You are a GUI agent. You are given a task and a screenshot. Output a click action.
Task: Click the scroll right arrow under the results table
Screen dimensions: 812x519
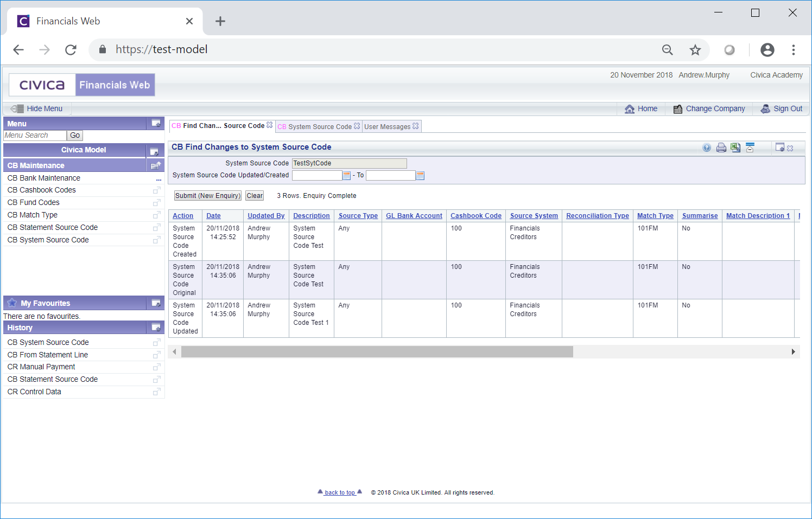794,352
